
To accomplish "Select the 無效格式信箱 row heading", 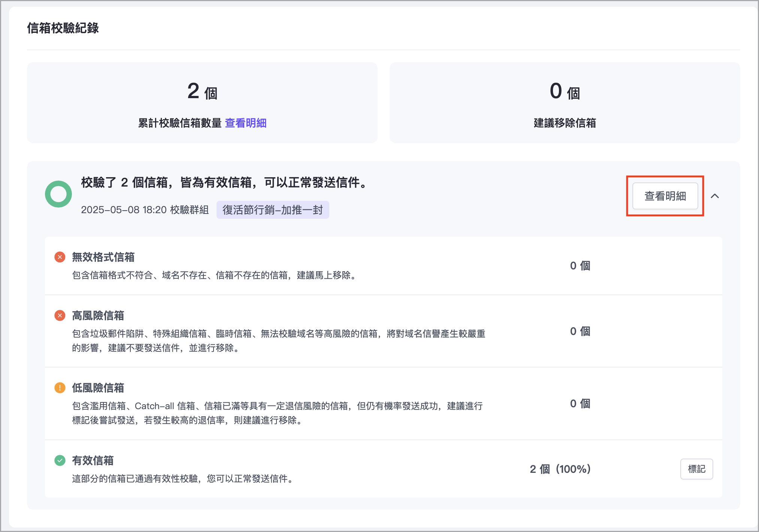I will (103, 257).
